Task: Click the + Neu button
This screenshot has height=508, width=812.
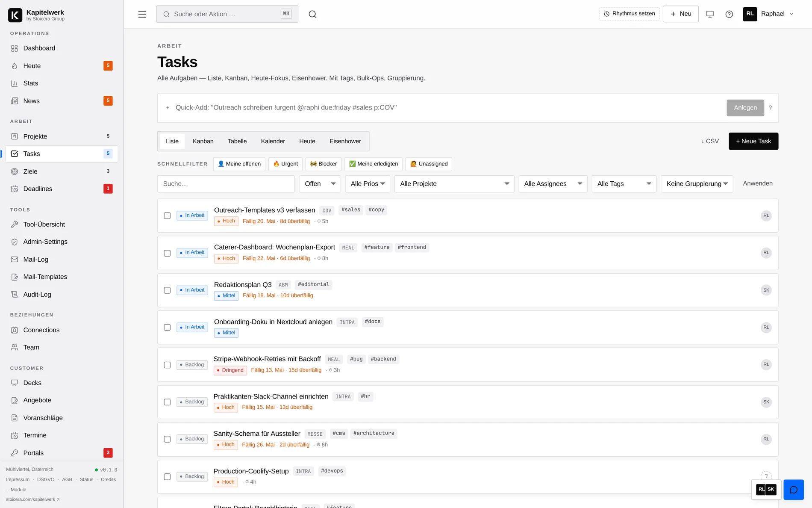Action: [680, 14]
